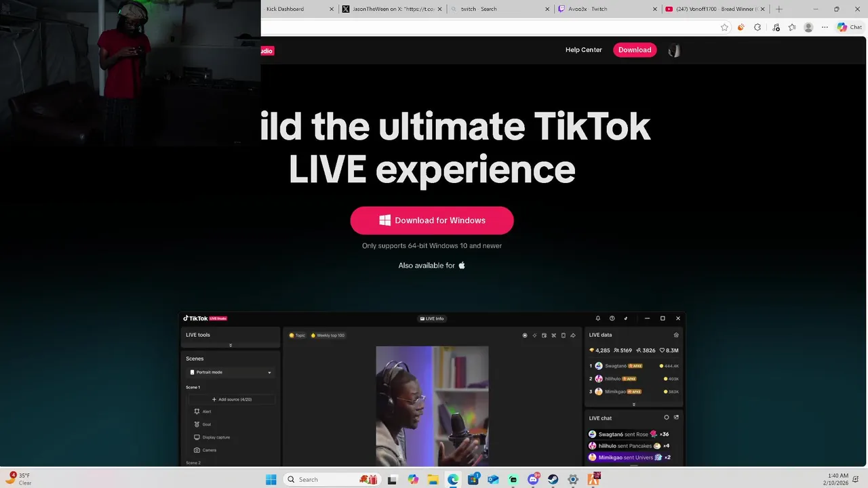
Task: Click the circle icon in LIVE chat header
Action: tap(666, 418)
